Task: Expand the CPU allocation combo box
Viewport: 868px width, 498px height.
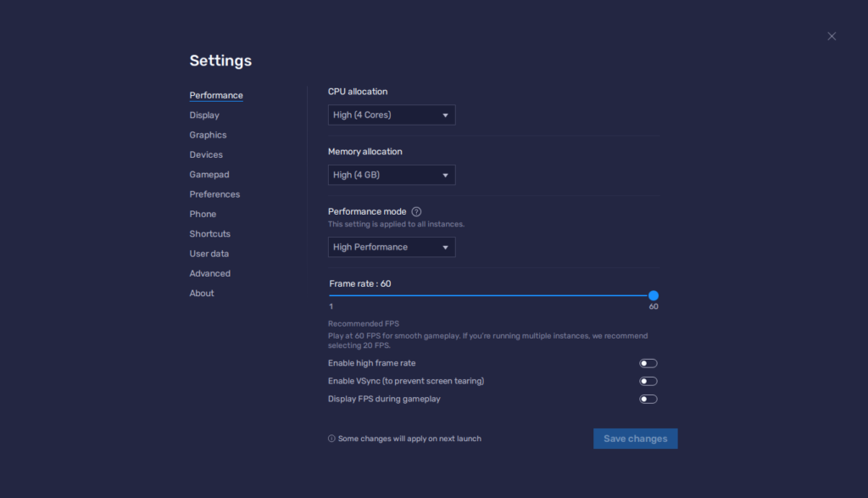Action: pyautogui.click(x=391, y=115)
